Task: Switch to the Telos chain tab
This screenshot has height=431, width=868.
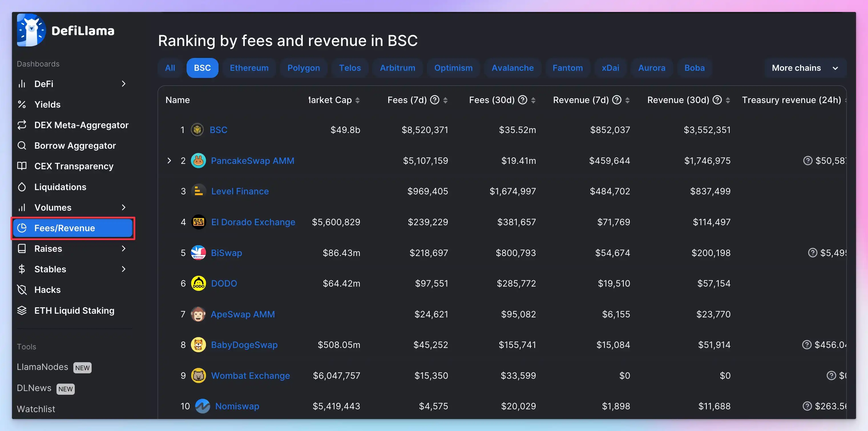Action: tap(350, 68)
